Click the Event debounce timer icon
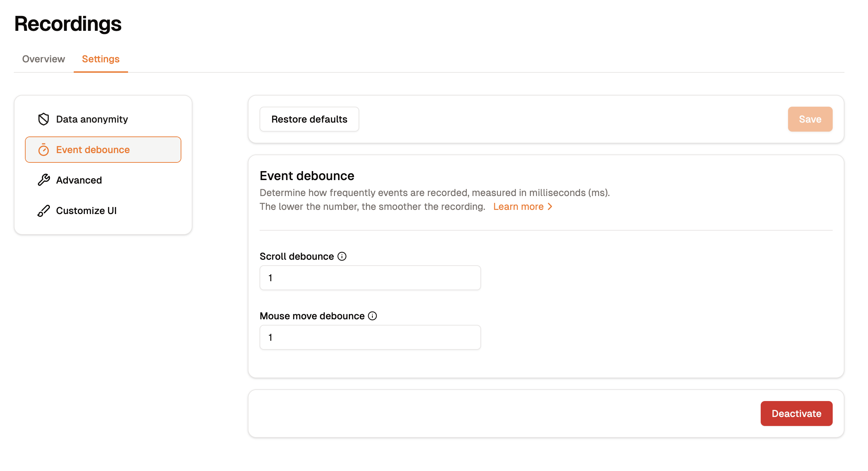The image size is (868, 471). point(44,150)
